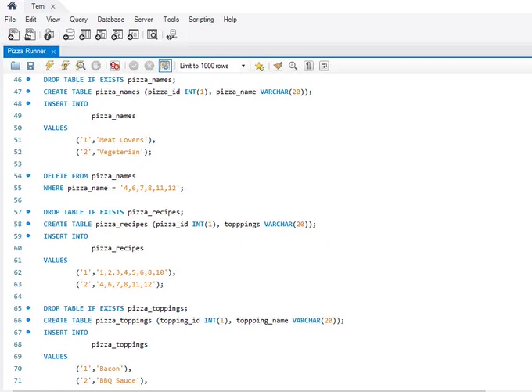Open the Database menu
The height and width of the screenshot is (392, 532).
coord(110,20)
